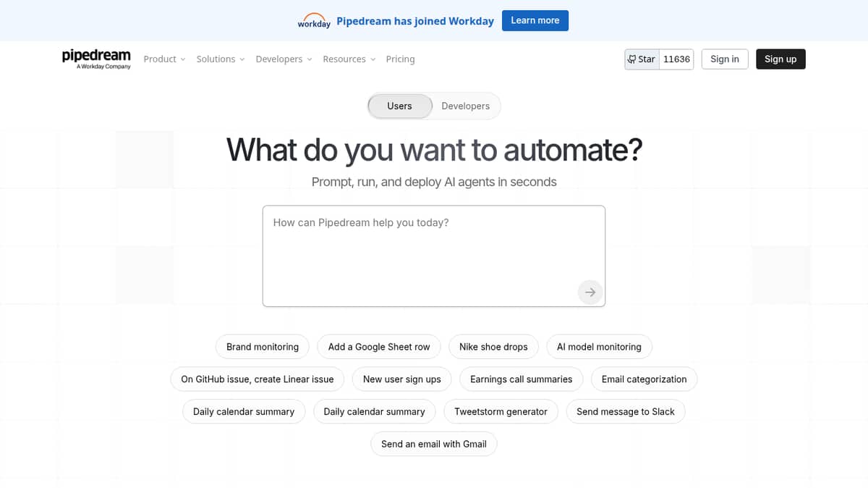Submit the prompt with the arrow button
Screen dimensions: 868x488
coord(590,292)
